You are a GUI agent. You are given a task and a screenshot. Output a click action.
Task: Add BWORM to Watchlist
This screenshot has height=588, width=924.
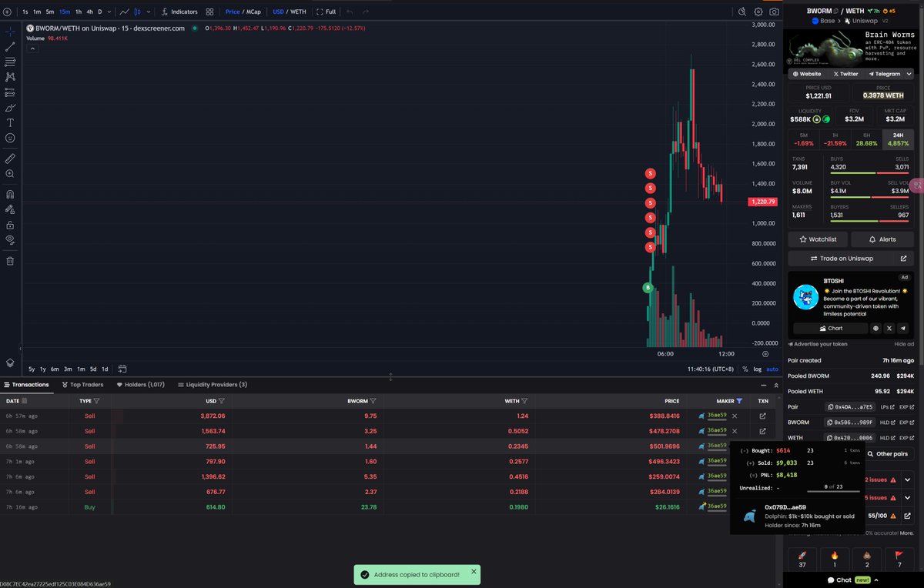[818, 239]
